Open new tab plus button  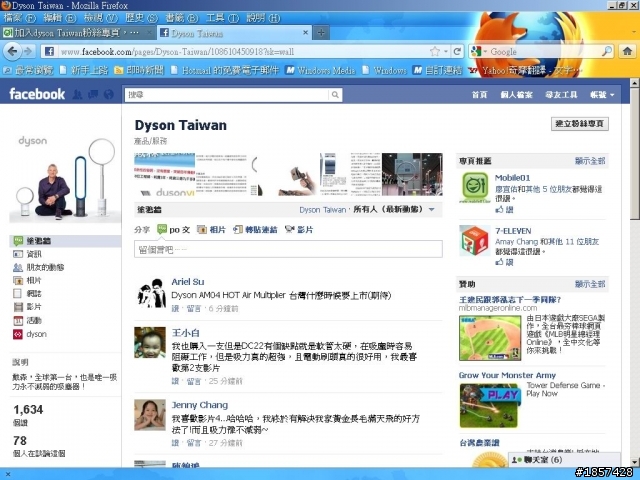pyautogui.click(x=321, y=33)
